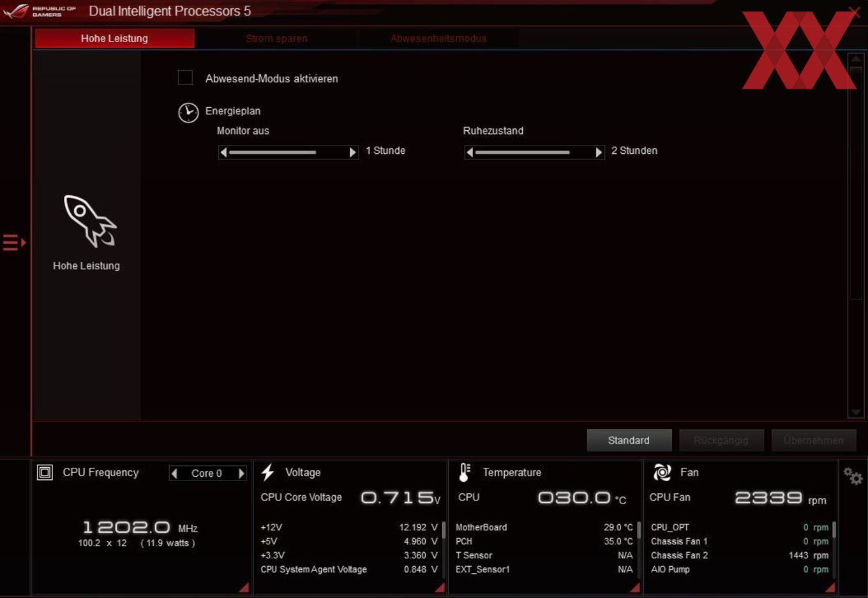Click the +5V voltage row
The image size is (868, 598).
point(349,541)
